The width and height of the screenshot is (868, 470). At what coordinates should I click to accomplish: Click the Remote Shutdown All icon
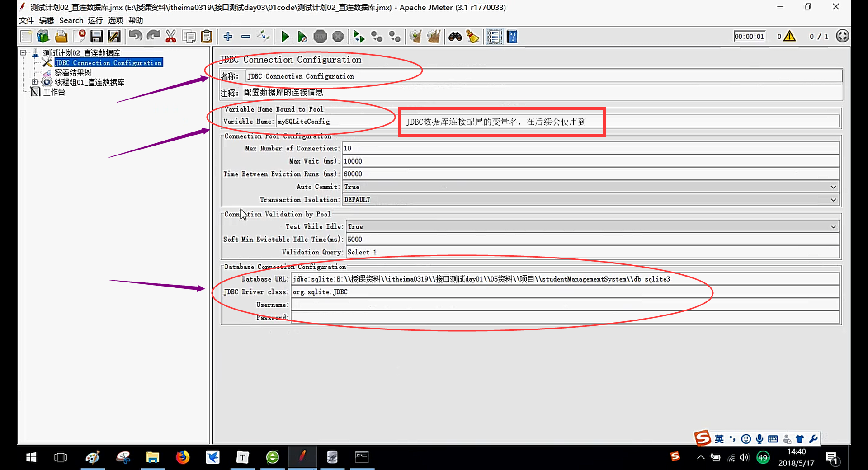(x=395, y=37)
